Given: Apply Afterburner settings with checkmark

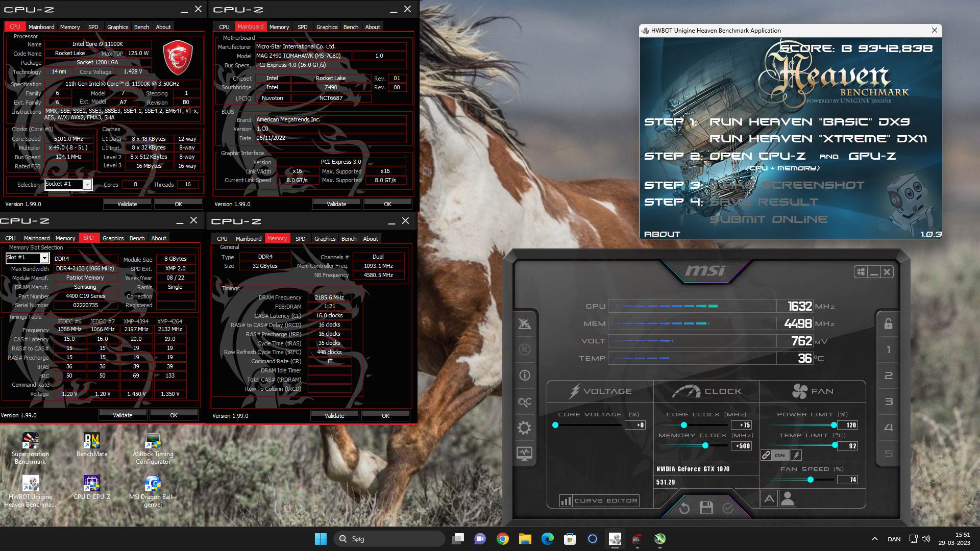Looking at the screenshot, I should 728,508.
